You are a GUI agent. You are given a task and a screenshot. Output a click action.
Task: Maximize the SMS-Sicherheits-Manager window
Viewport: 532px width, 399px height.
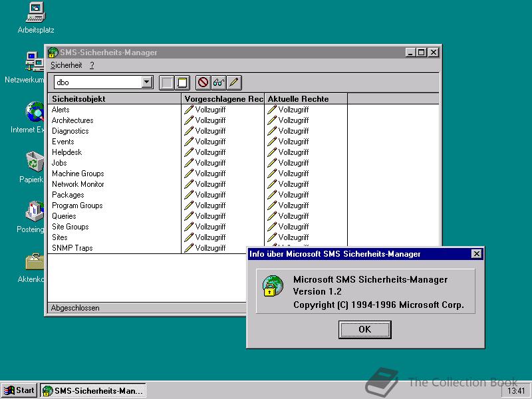tap(422, 53)
